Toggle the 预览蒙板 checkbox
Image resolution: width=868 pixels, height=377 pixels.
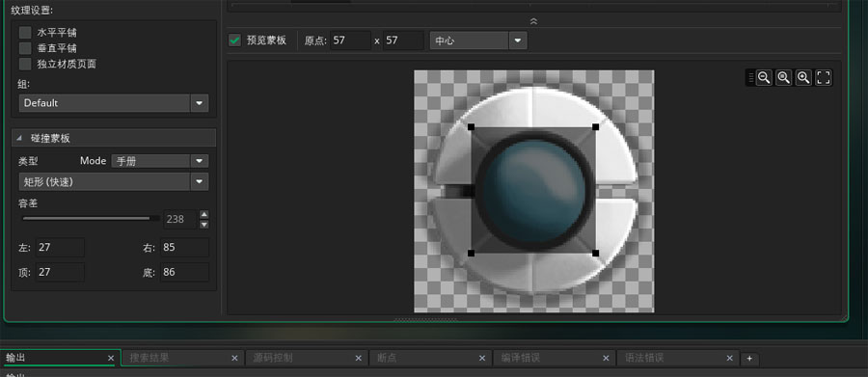(x=234, y=40)
